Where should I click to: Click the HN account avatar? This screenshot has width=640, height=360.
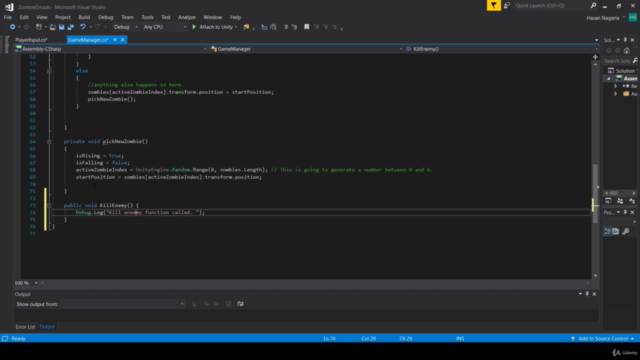[633, 17]
